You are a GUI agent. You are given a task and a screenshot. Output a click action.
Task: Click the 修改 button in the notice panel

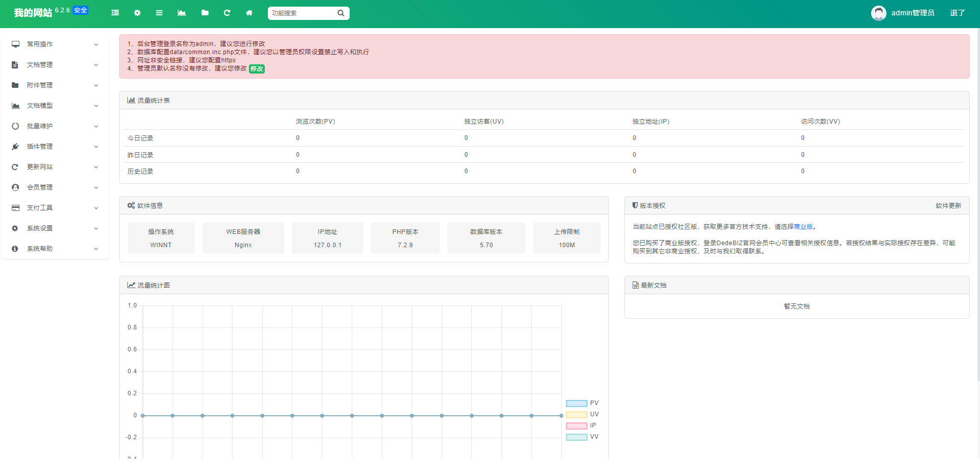pos(257,68)
